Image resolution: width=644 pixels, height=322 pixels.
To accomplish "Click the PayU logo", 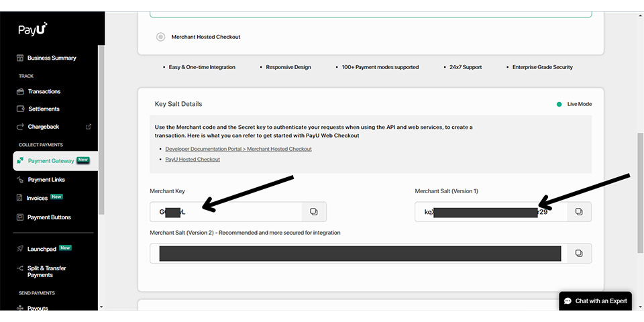I will 32,30.
